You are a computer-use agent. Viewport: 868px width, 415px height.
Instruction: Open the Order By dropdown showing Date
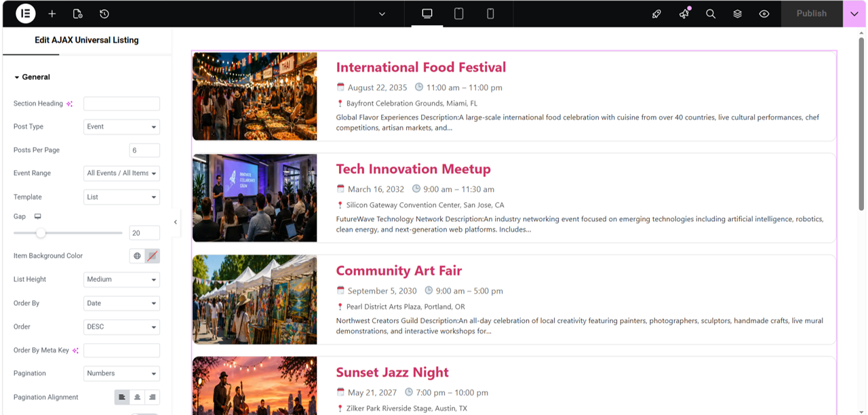tap(122, 303)
